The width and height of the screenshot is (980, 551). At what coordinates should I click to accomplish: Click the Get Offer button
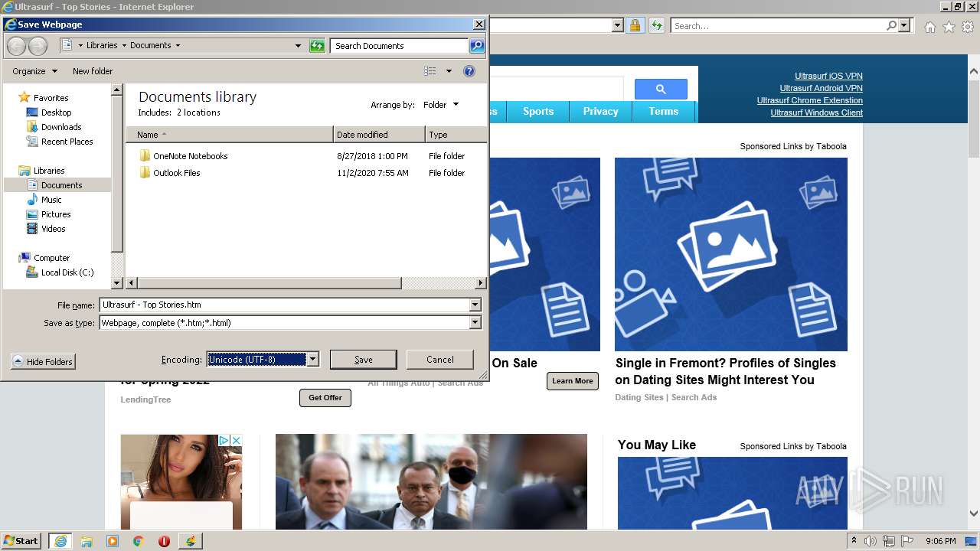[x=325, y=398]
